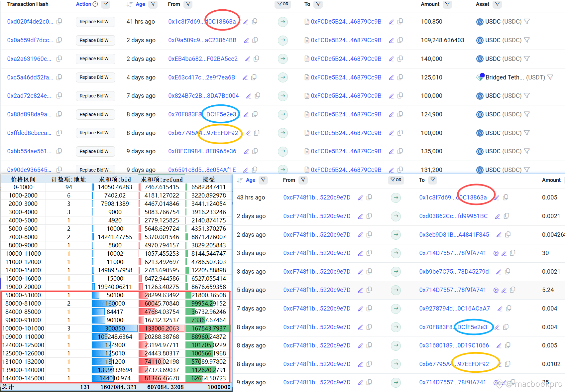Open the To filter in lower table
This screenshot has width=565, height=392.
coord(432,180)
